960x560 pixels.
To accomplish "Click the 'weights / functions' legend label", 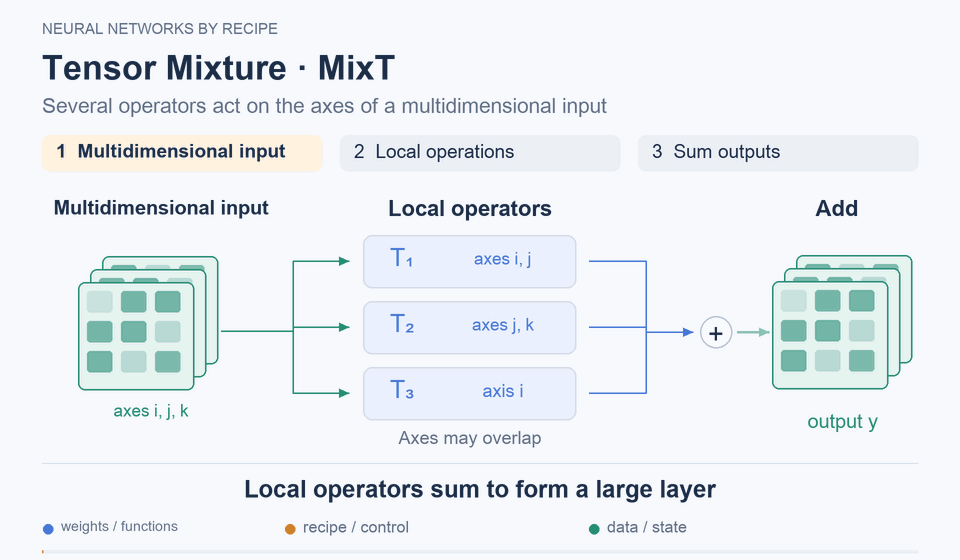I will click(119, 526).
